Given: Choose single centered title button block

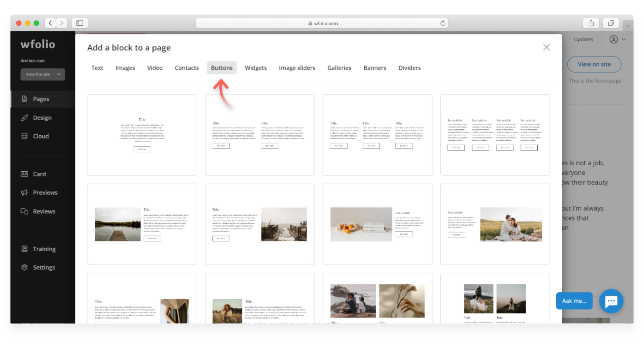Looking at the screenshot, I should (142, 135).
